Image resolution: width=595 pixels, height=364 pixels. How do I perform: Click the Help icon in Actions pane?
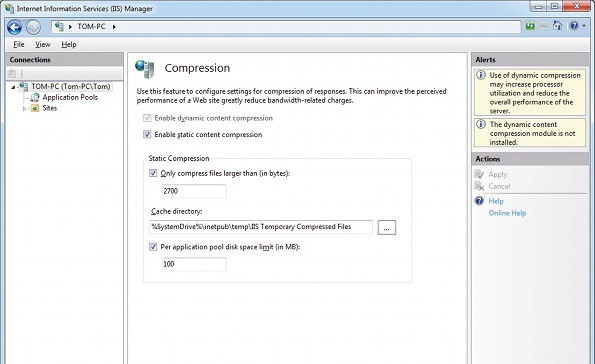(479, 201)
